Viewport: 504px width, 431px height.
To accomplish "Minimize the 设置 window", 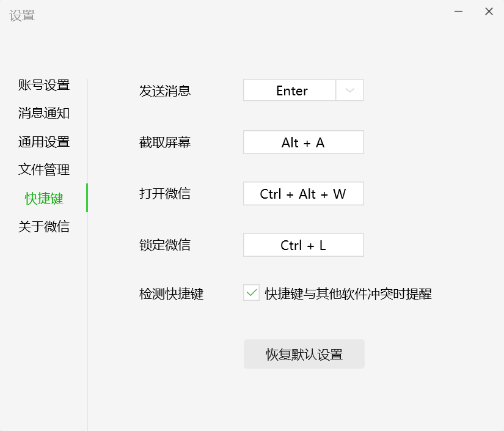I will tap(457, 11).
